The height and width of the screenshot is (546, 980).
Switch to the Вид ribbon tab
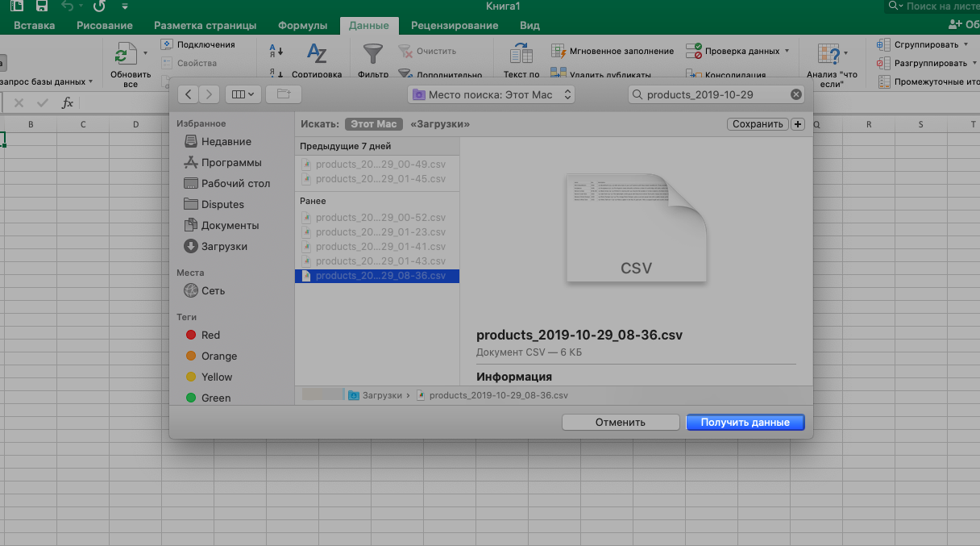[x=529, y=25]
